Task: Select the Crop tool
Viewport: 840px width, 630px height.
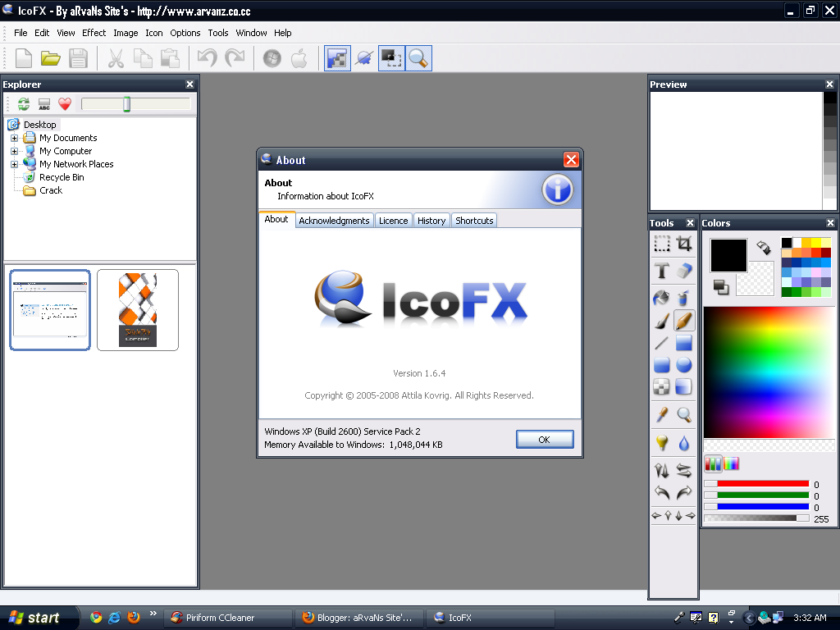Action: (x=684, y=244)
